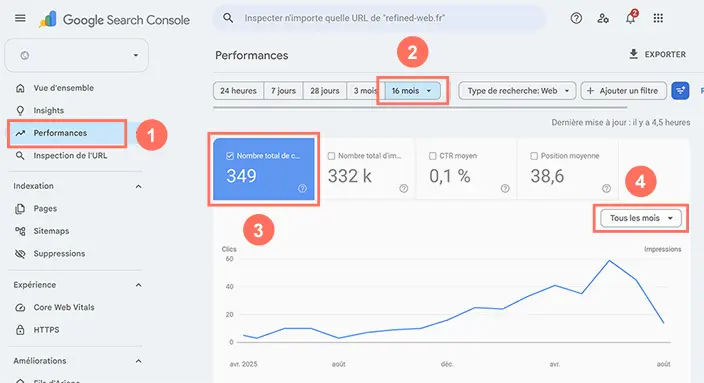Open users and permissions settings icon

pyautogui.click(x=603, y=18)
